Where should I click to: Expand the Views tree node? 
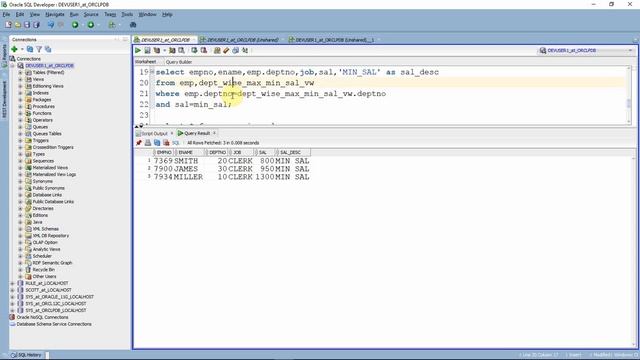[x=20, y=79]
